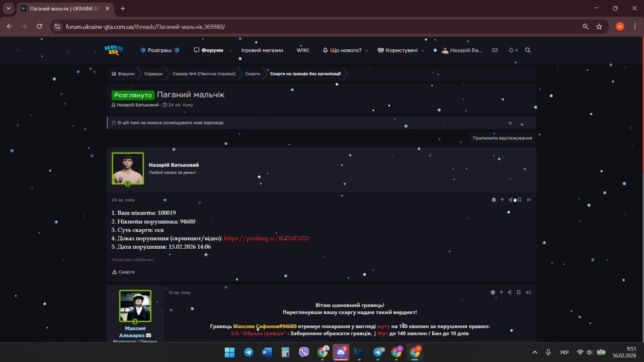Click the Припинити відстежування button
The height and width of the screenshot is (362, 644).
[502, 138]
